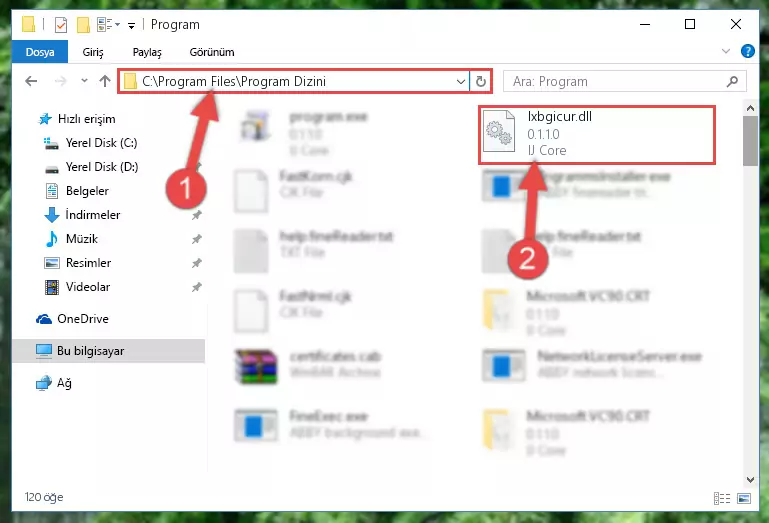Select the certificates.cab WinRAR archive icon
Image resolution: width=769 pixels, height=523 pixels.
[x=256, y=366]
